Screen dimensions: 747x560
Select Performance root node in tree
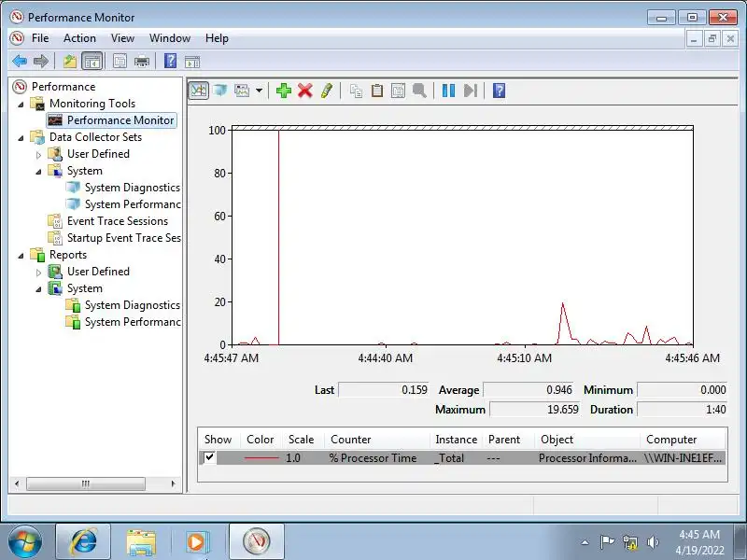pos(63,87)
